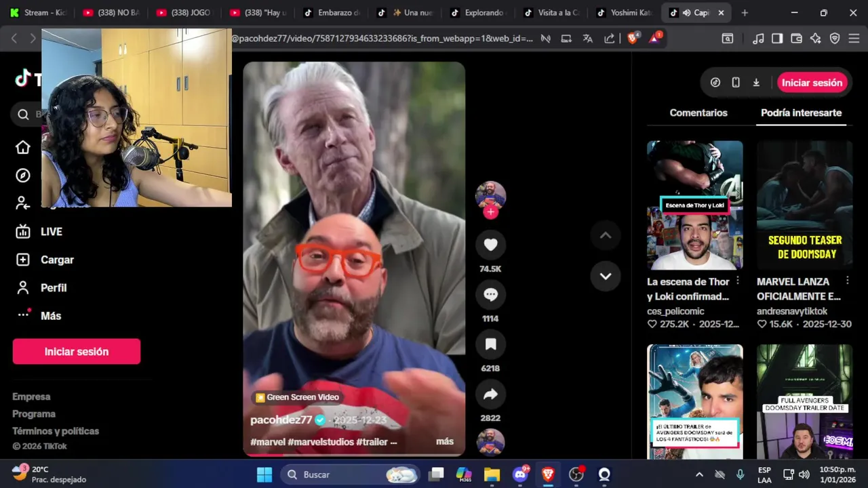
Task: Open a new browser tab
Action: 745,13
